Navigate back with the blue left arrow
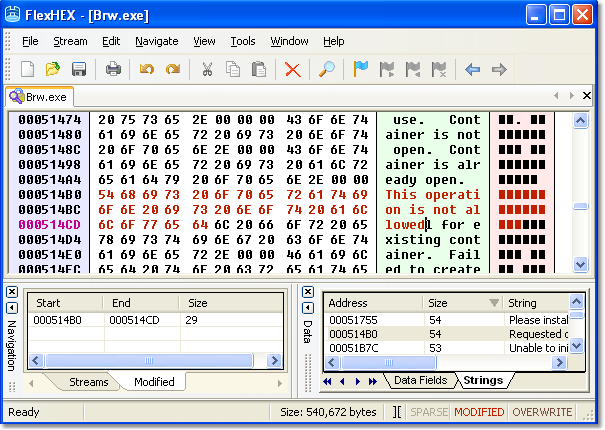 tap(473, 70)
